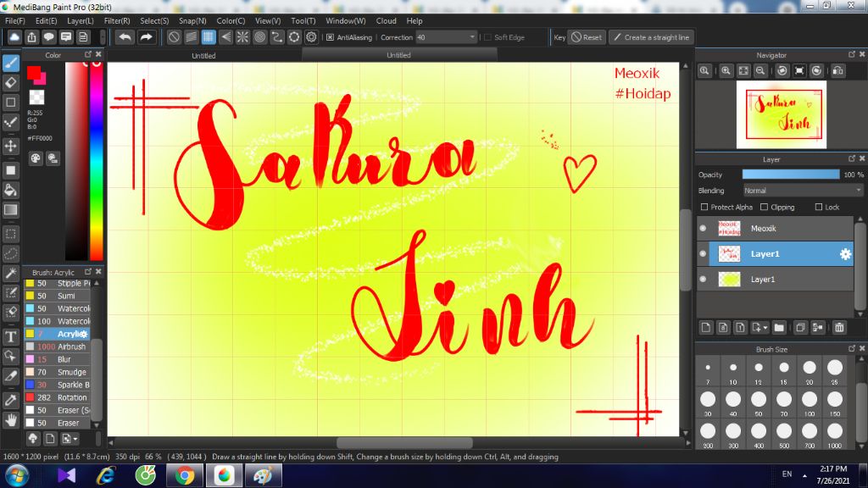868x488 pixels.
Task: Toggle the Soft Edge checkbox
Action: click(487, 37)
